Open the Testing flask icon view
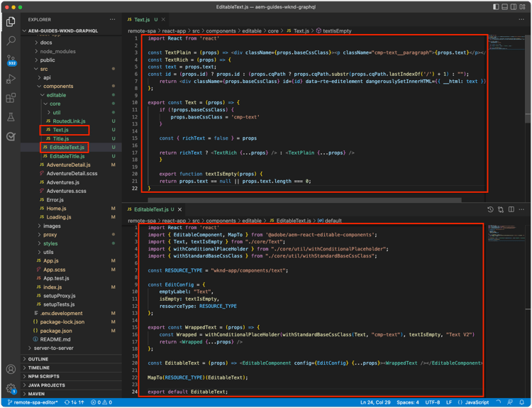This screenshot has width=532, height=408. point(11,117)
